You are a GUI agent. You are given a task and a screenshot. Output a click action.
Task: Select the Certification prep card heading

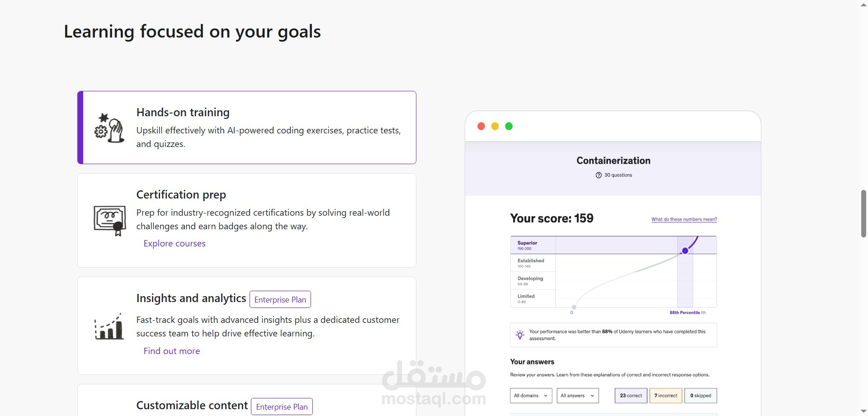click(x=181, y=194)
